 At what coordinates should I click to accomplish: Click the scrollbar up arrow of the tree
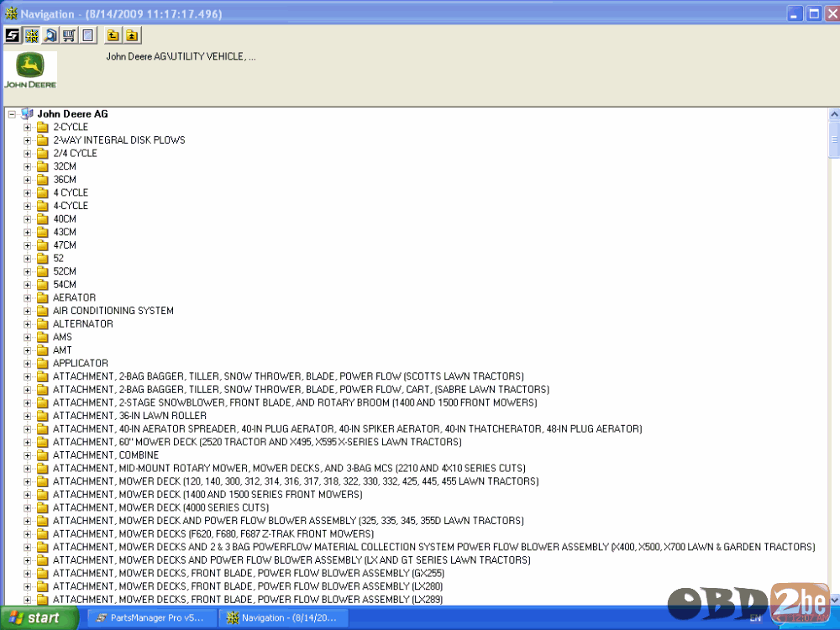tap(834, 114)
